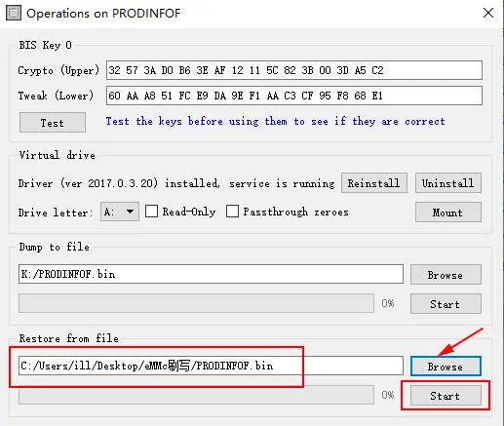Browse for Dump to file location
This screenshot has height=426, width=504.
point(446,275)
